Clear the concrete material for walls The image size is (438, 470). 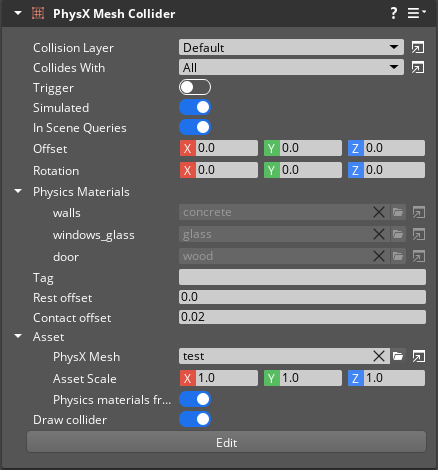pos(379,212)
